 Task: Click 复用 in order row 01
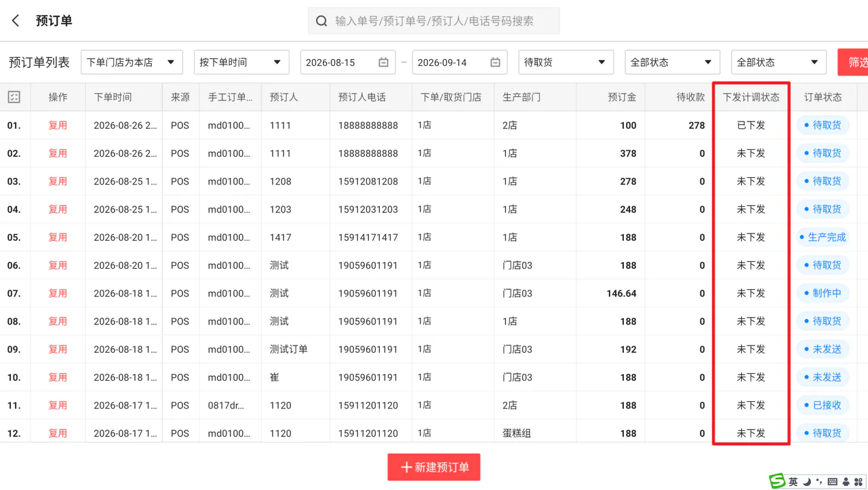(x=58, y=126)
